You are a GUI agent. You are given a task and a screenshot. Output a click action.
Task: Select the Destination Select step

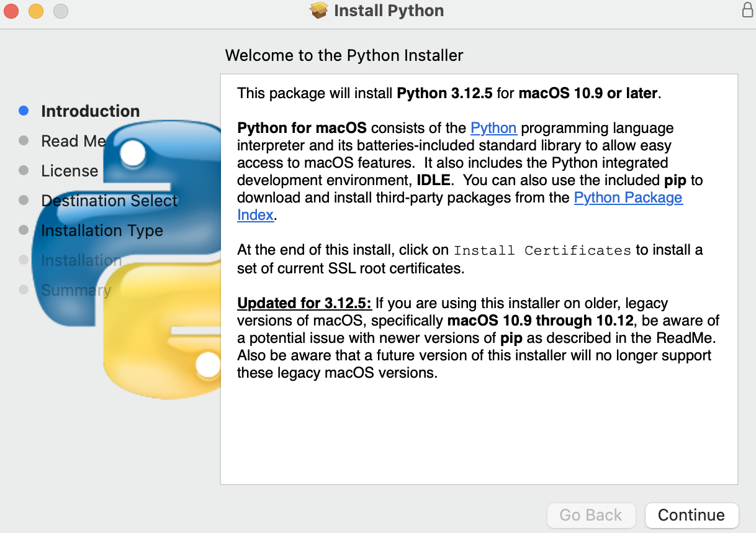[109, 200]
